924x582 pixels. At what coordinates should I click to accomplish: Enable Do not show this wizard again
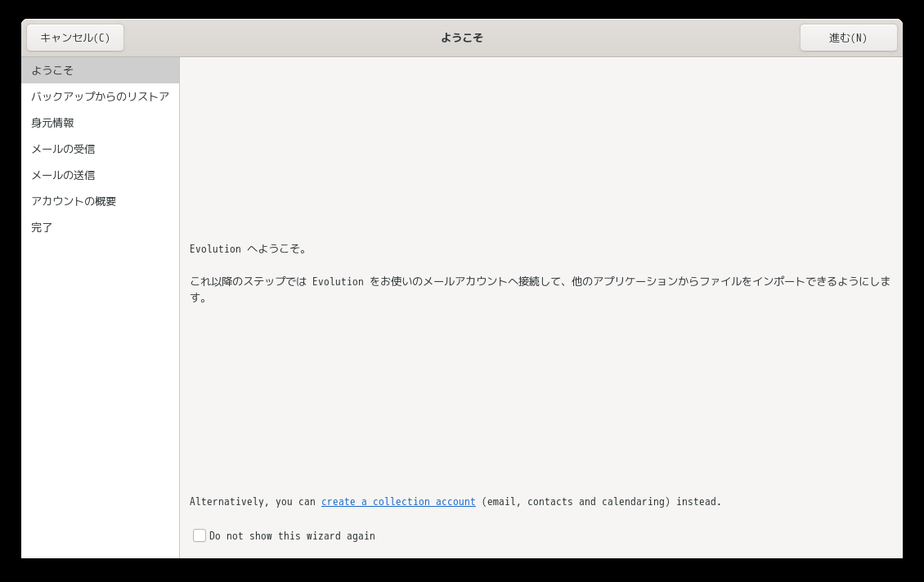click(200, 535)
